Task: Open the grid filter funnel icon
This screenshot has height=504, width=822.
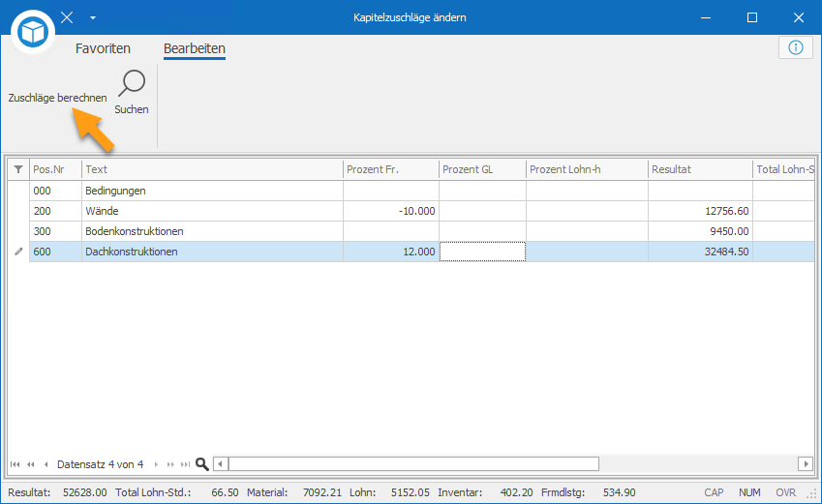Action: (x=18, y=169)
